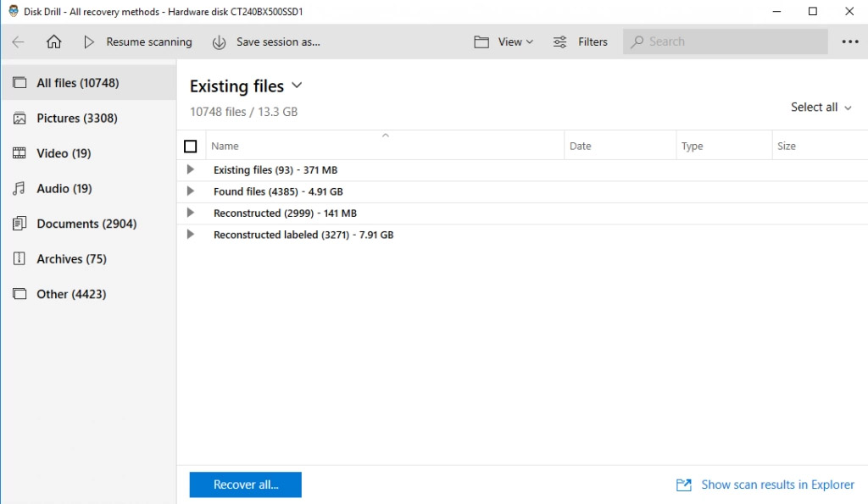Click the Existing files (93) - 371 MB row text

point(275,170)
